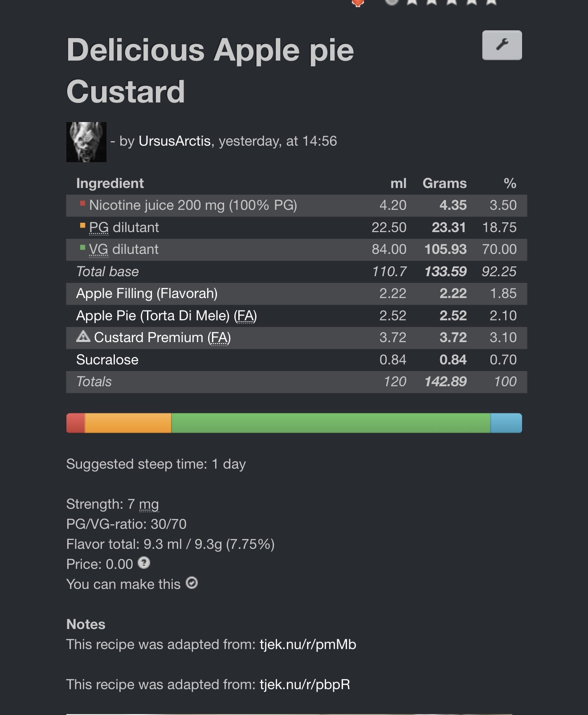Click the first rating star
Viewport: 588px width, 715px height.
tap(412, 2)
